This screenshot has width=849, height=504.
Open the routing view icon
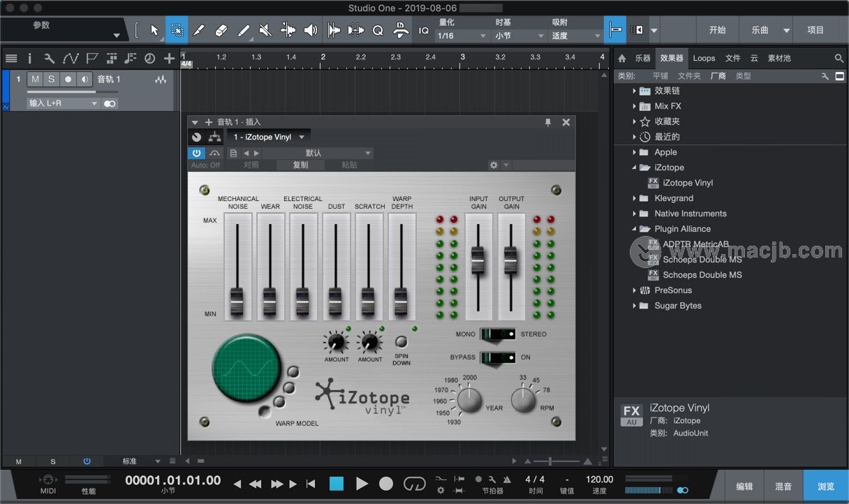[214, 137]
